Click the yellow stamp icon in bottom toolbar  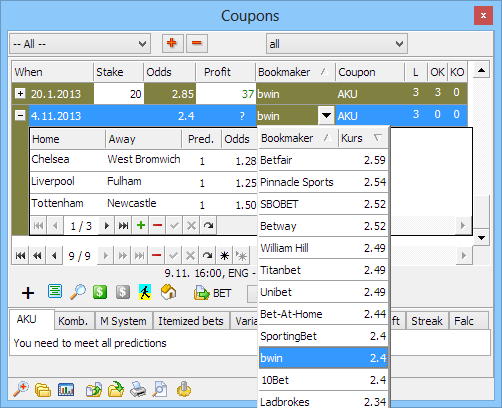[184, 390]
